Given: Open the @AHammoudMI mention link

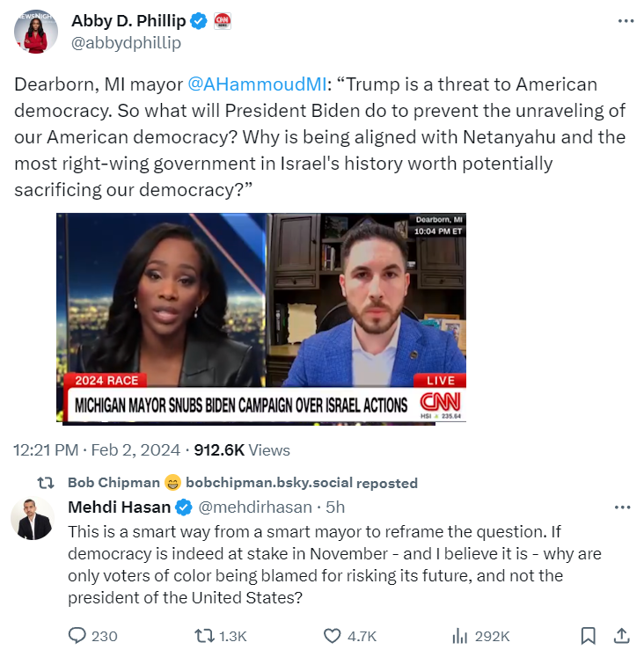Looking at the screenshot, I should point(257,84).
